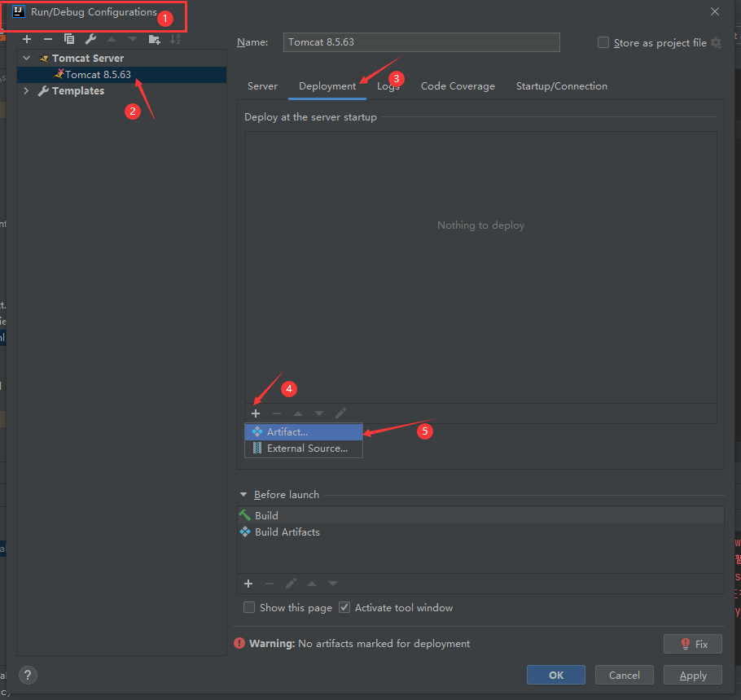
Task: Select the Deployment tab
Action: point(327,86)
